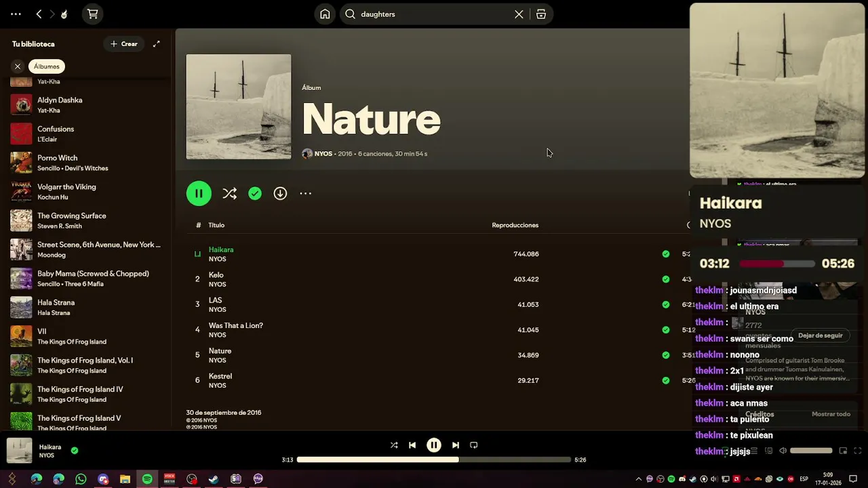Toggle shuffle for the Nature album
This screenshot has height=488, width=868.
pos(229,194)
